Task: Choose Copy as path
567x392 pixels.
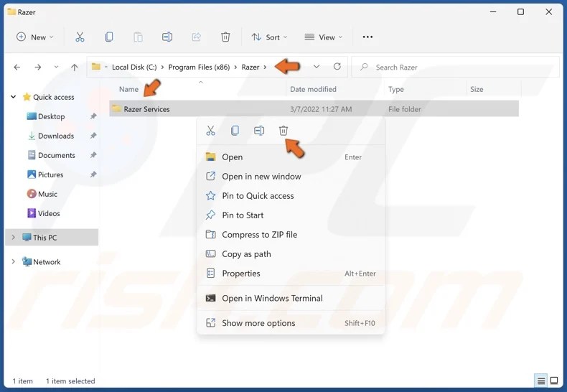Action: [291, 254]
